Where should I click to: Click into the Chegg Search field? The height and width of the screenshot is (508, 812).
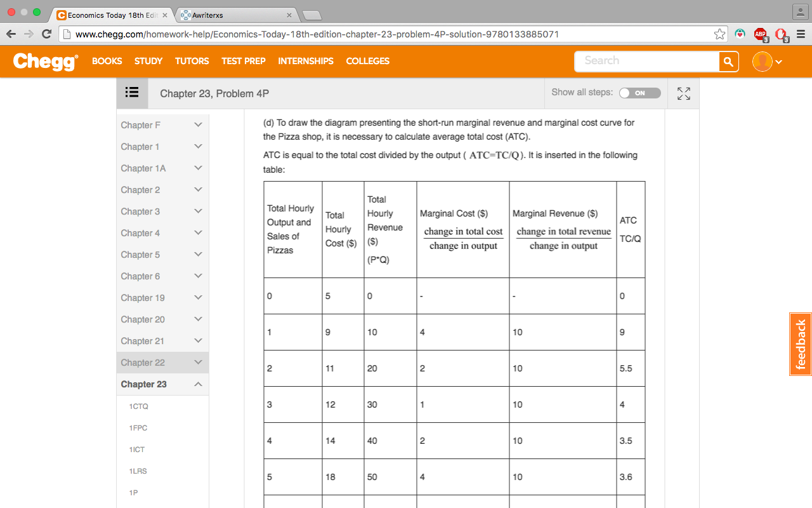point(647,62)
